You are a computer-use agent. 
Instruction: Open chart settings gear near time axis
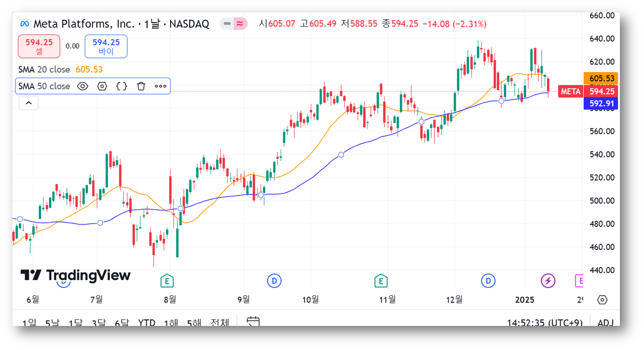pyautogui.click(x=602, y=300)
